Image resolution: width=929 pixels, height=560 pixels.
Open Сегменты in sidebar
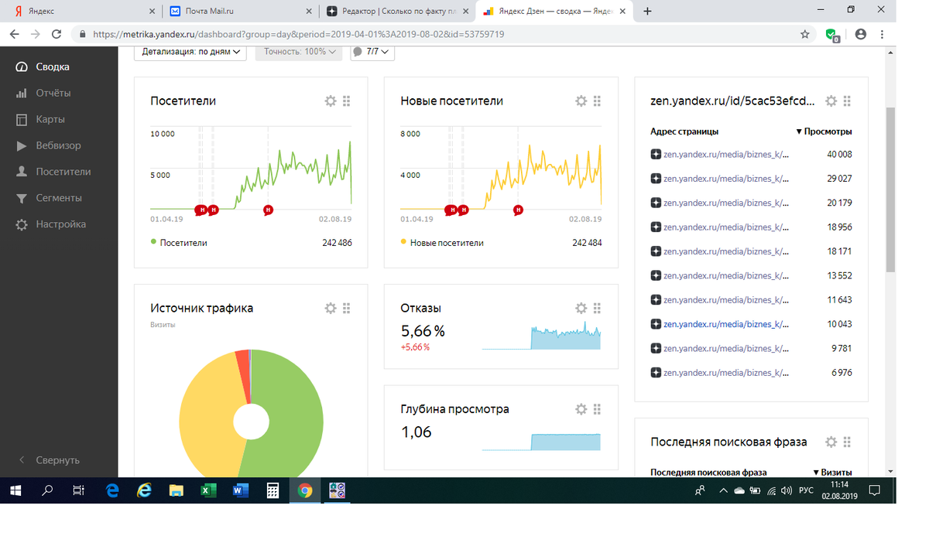[59, 198]
